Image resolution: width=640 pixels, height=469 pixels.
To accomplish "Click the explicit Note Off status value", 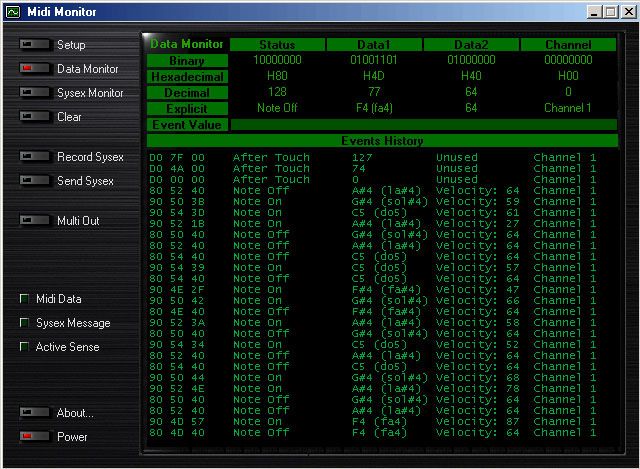I will point(277,108).
